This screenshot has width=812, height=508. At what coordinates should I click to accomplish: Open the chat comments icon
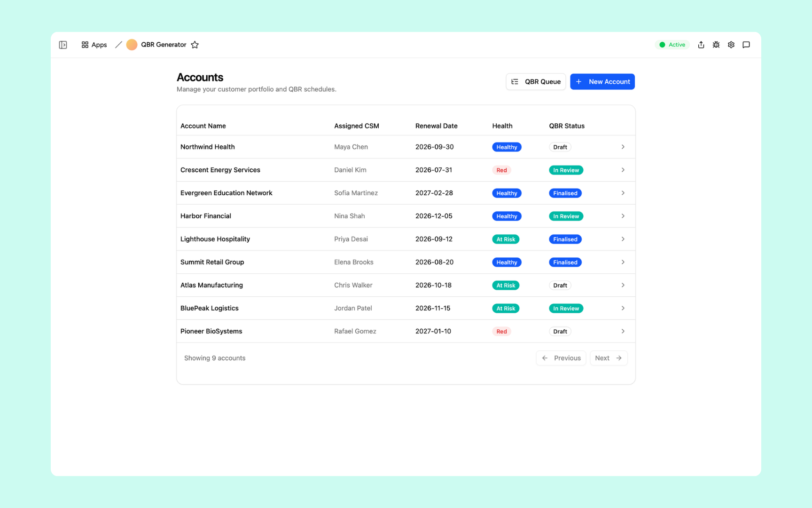coord(746,45)
